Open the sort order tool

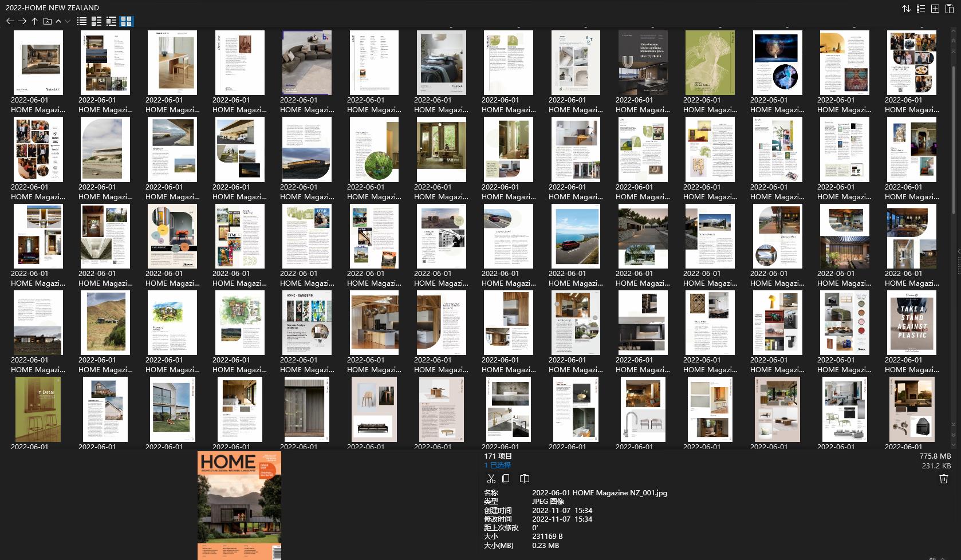coord(906,9)
